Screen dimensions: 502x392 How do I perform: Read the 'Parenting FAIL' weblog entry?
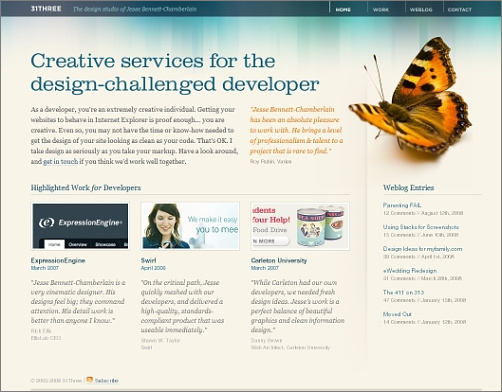pos(402,205)
